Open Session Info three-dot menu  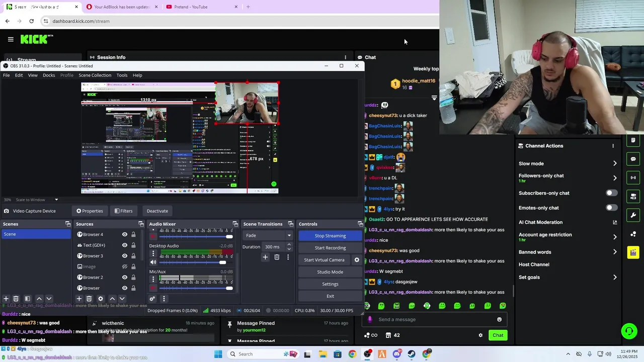[345, 57]
